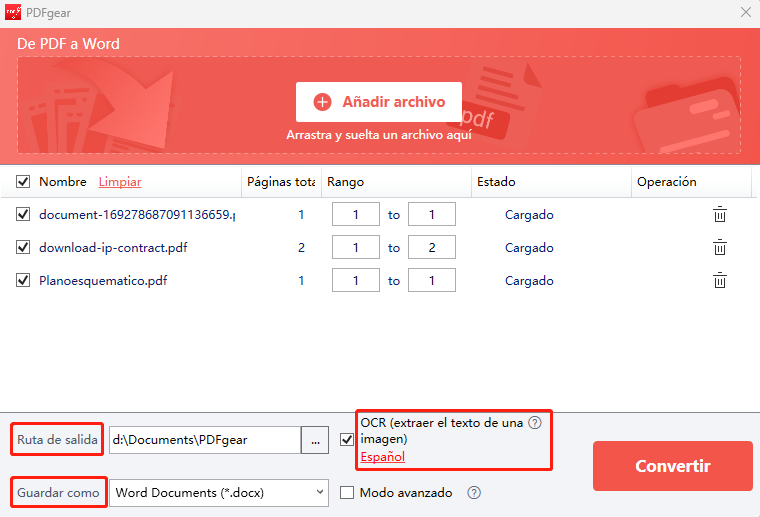Click the PDFgear logo in title bar
760x517 pixels.
coord(13,12)
